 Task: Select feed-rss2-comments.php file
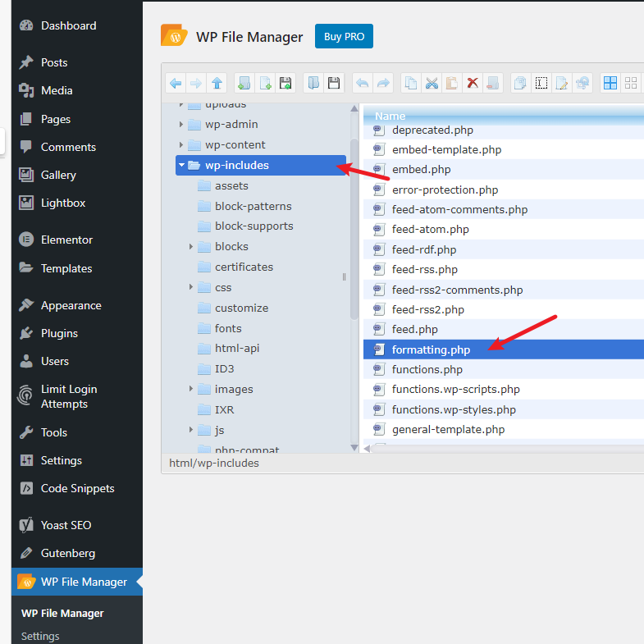click(x=504, y=290)
